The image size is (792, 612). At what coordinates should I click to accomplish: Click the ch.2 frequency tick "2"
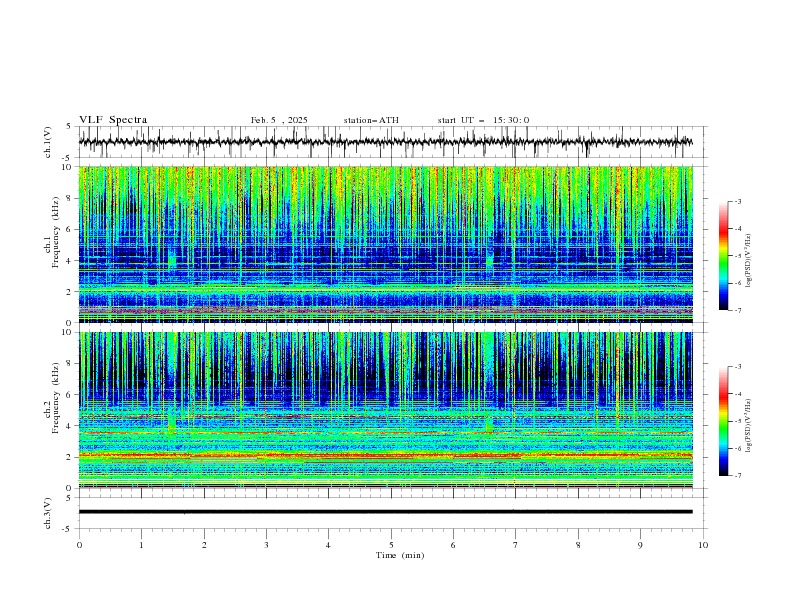(70, 457)
